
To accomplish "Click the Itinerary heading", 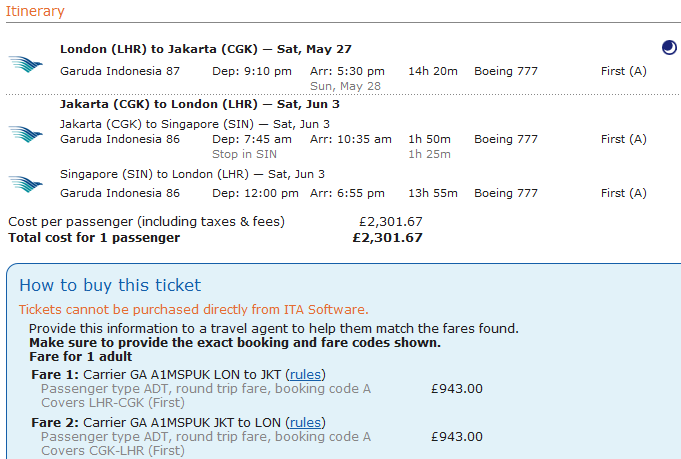I will tap(36, 12).
